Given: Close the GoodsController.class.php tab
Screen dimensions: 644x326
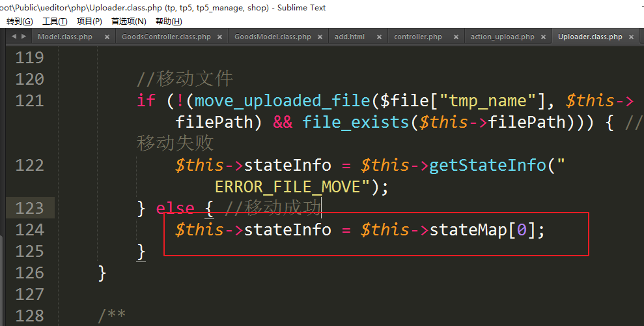Looking at the screenshot, I should [x=221, y=37].
